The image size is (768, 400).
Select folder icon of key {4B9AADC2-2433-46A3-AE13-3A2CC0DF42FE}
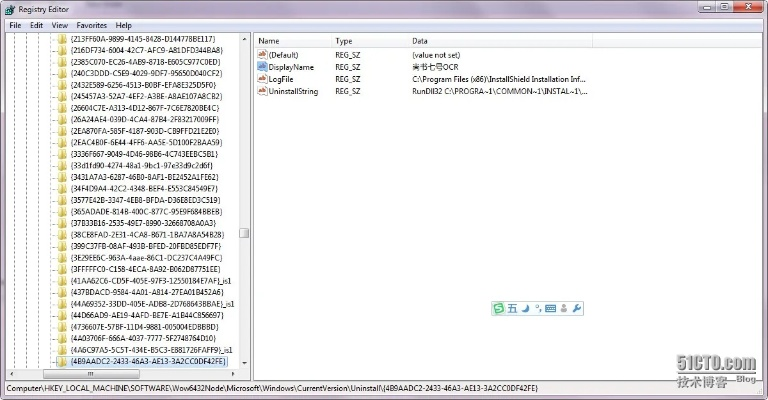(62, 362)
